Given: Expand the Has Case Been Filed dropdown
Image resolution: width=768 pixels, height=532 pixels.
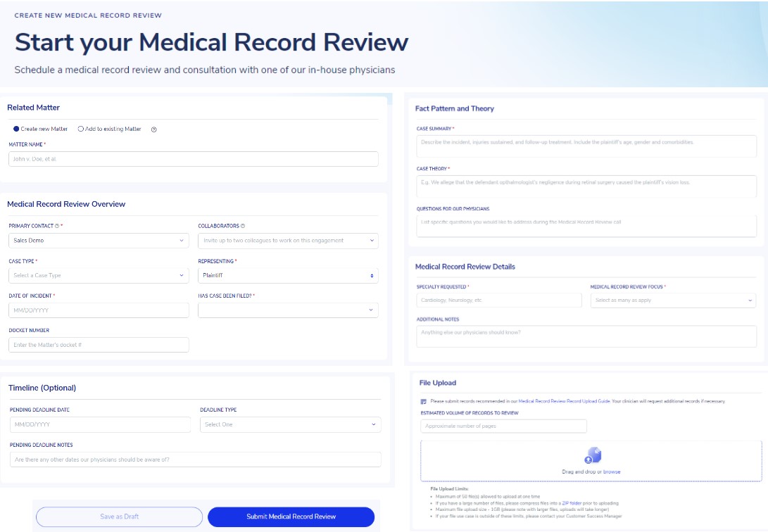Looking at the screenshot, I should click(x=288, y=310).
